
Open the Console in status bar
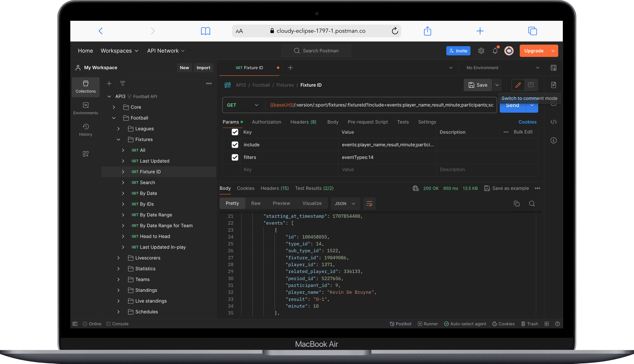(x=117, y=324)
